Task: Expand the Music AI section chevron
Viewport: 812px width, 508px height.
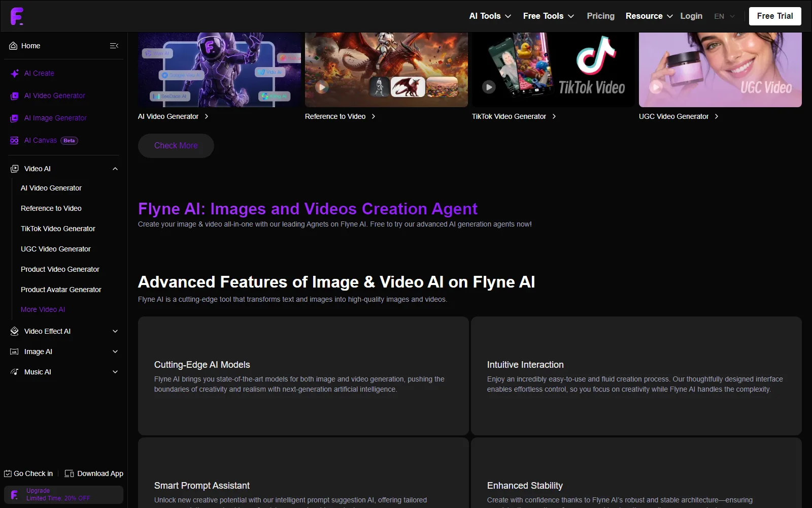Action: [115, 372]
